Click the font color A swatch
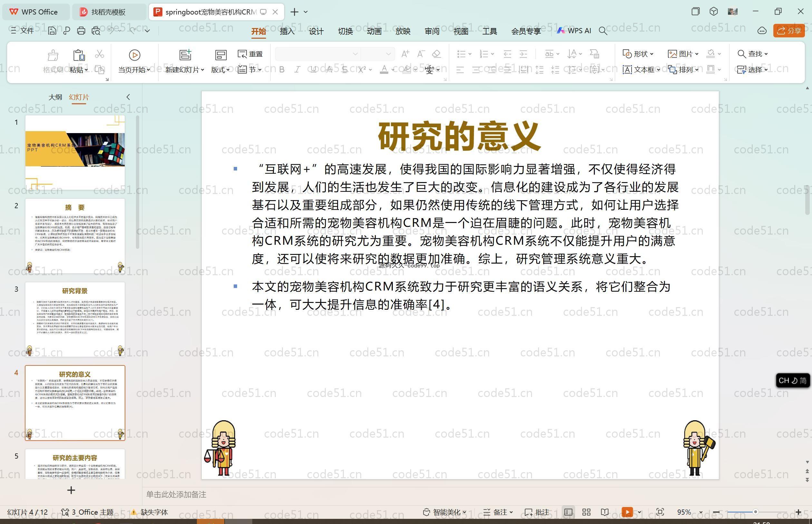This screenshot has width=812, height=524. (x=384, y=70)
